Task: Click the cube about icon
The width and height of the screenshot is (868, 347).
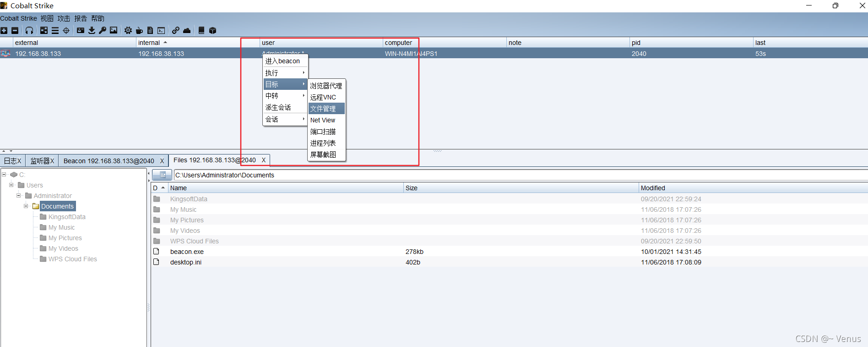Action: 212,30
